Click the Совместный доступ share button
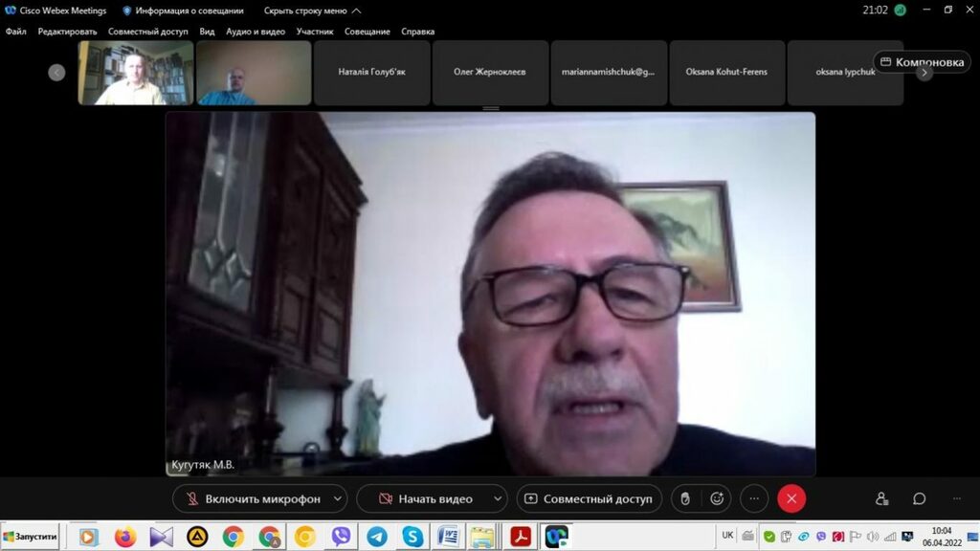Viewport: 980px width, 551px height. point(588,498)
